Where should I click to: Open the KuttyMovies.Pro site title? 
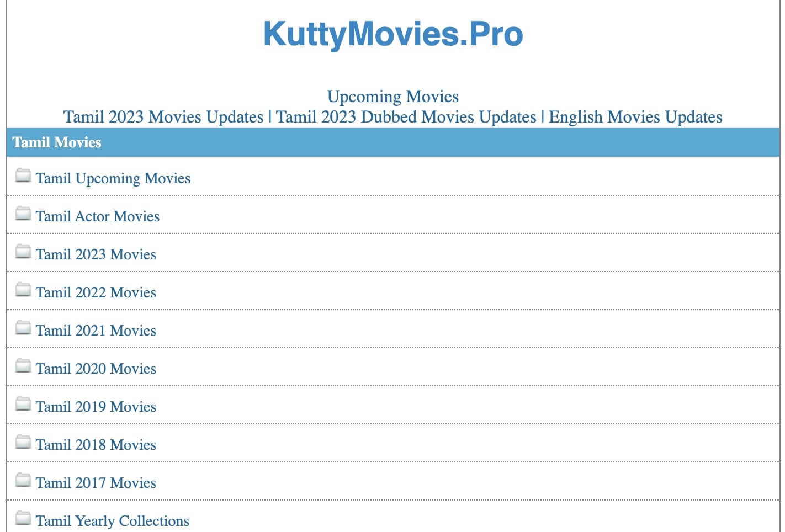[x=392, y=34]
